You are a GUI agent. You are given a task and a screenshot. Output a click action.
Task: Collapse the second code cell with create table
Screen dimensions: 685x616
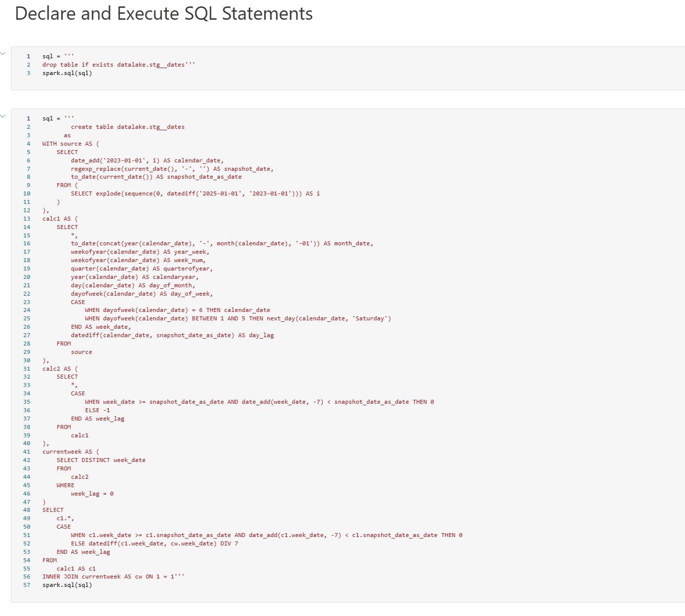(2, 116)
